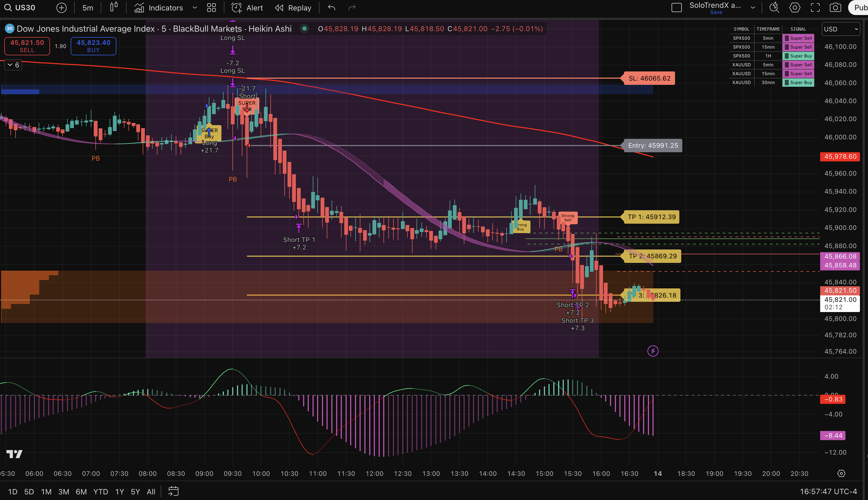Image resolution: width=868 pixels, height=500 pixels.
Task: Toggle the green market status dot
Action: pos(304,29)
